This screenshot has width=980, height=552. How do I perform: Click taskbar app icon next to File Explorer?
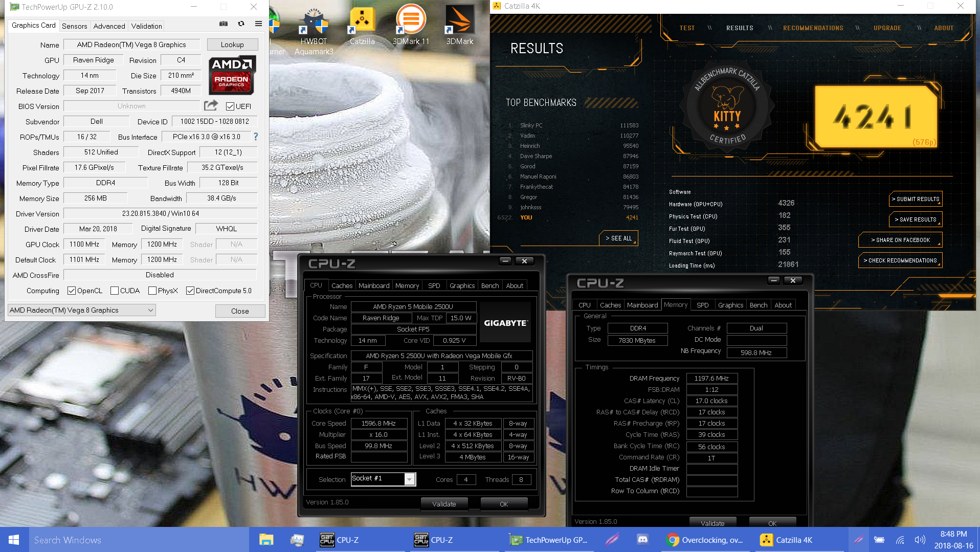(x=297, y=540)
